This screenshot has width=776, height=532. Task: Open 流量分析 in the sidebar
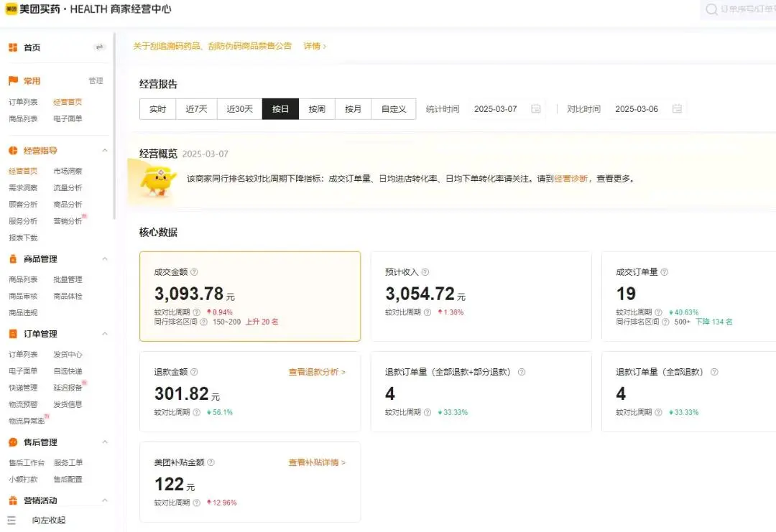point(68,188)
